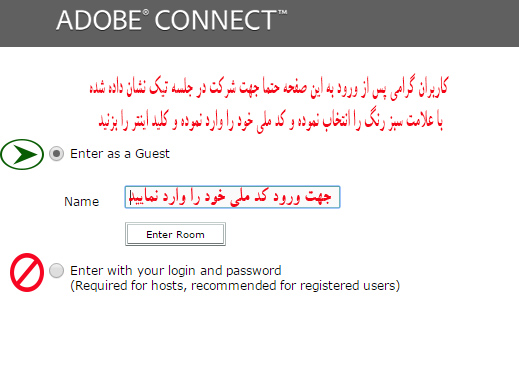The image size is (519, 384).
Task: Click the Enter as a Guest label text
Action: tap(120, 154)
